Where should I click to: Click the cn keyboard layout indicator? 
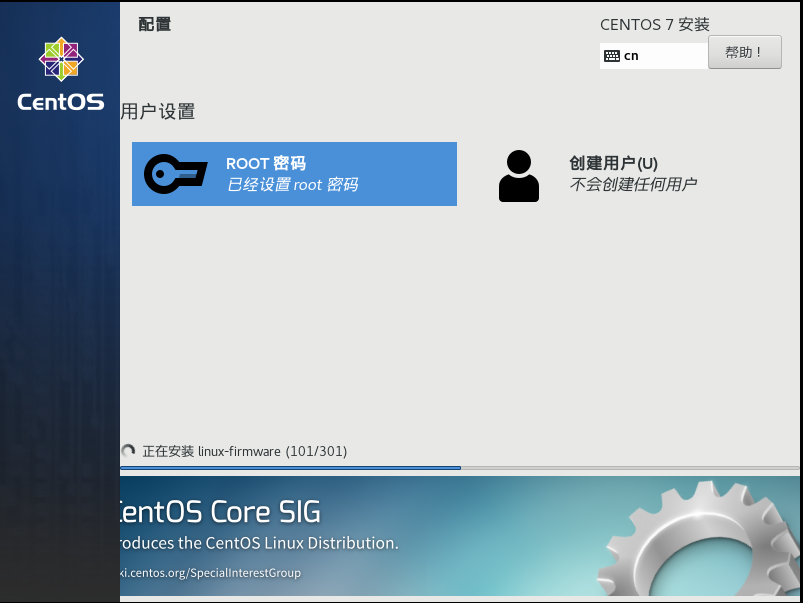654,56
